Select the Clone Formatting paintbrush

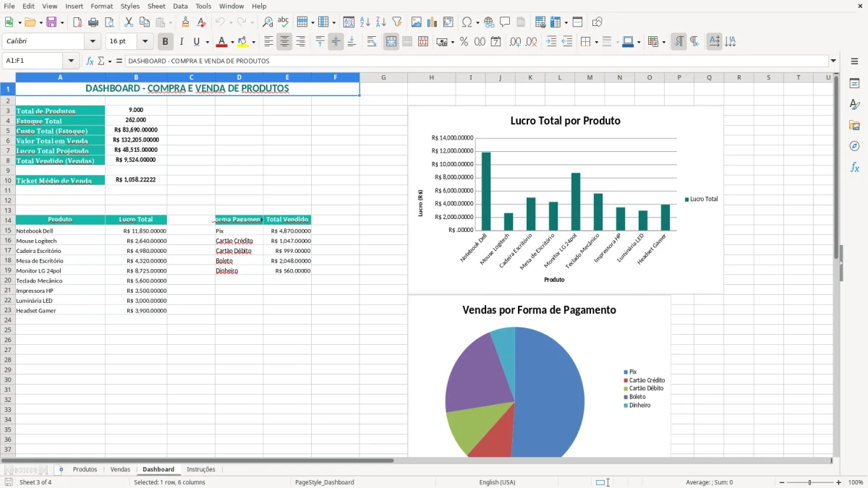(x=186, y=22)
